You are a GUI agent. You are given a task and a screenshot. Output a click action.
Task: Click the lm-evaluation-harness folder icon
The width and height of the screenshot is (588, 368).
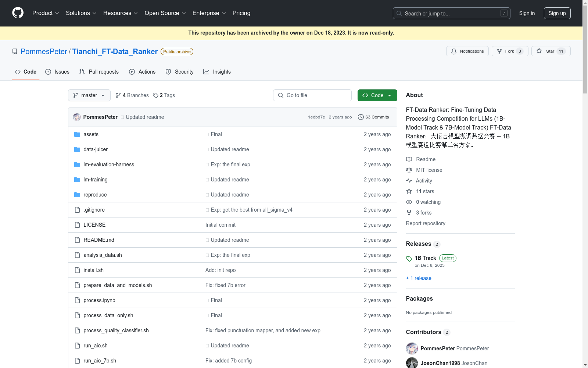[x=77, y=164]
